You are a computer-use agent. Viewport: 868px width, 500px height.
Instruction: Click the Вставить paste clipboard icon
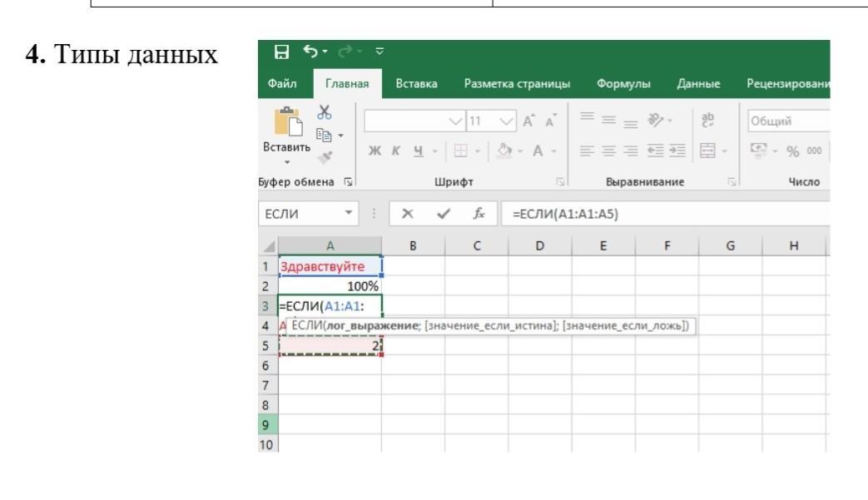point(289,121)
